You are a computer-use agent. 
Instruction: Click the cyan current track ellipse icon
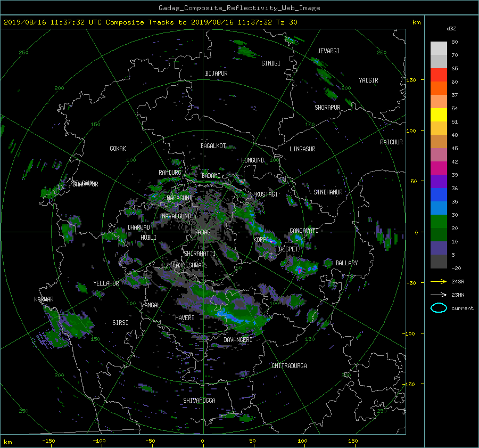pyautogui.click(x=439, y=308)
